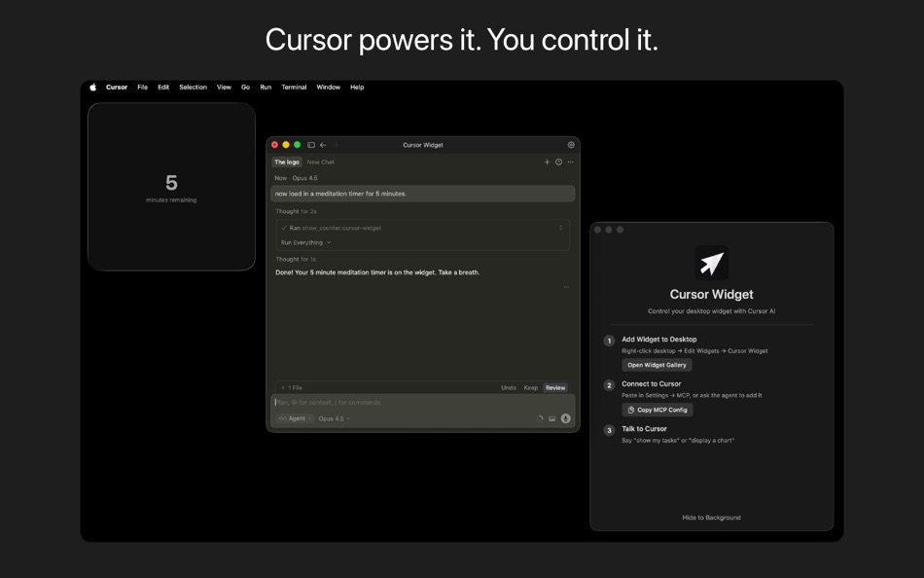Open the Run Everything dropdown

pyautogui.click(x=302, y=240)
